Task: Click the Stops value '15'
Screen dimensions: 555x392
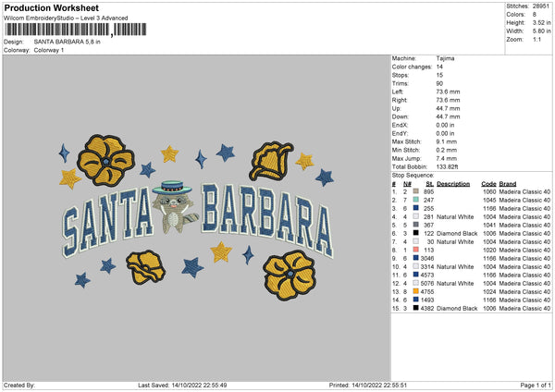Action: 439,75
